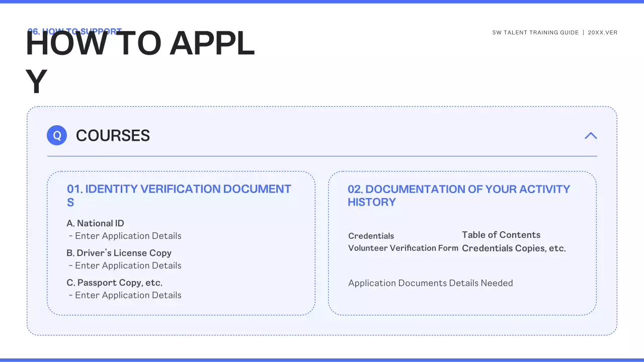
Task: Select the COURSES section heading
Action: coord(113,136)
